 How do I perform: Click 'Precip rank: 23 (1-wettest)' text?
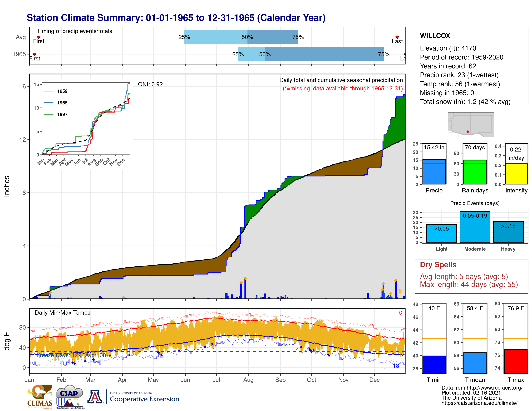point(459,75)
